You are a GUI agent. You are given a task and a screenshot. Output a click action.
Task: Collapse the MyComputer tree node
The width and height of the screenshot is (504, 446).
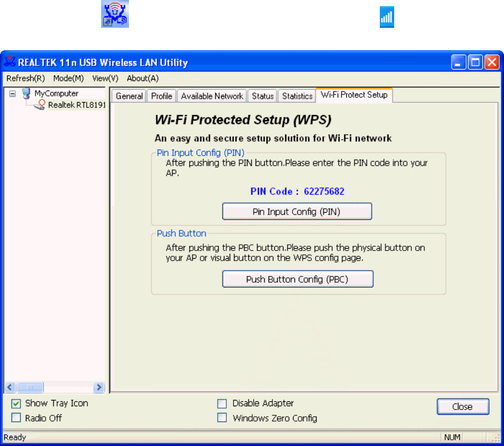(12, 94)
